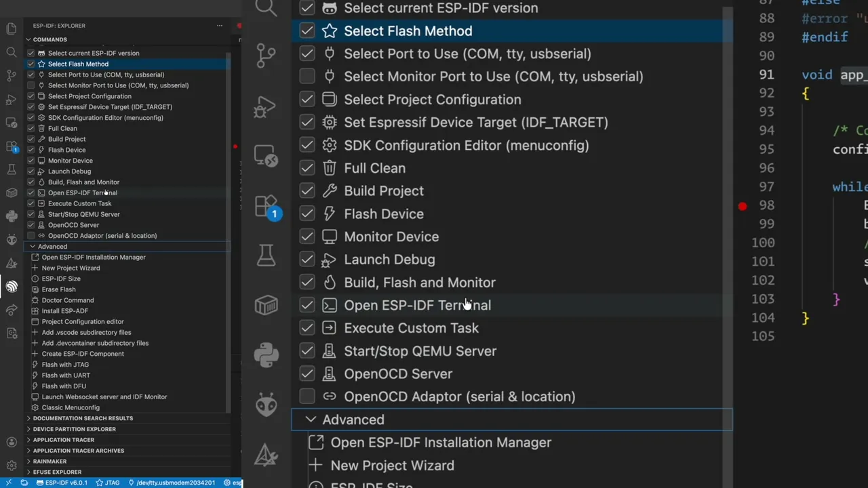The width and height of the screenshot is (868, 488).
Task: Select Flash with JTAG in sidebar Advanced list
Action: pos(65,365)
